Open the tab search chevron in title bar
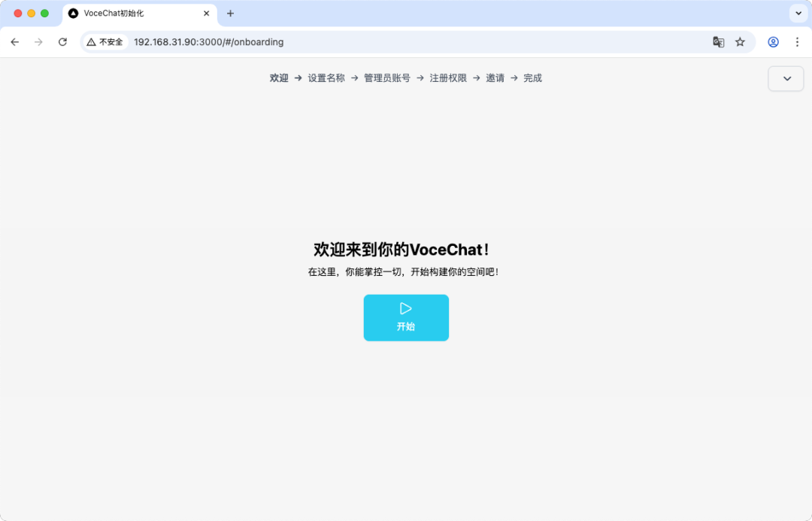 [x=798, y=13]
